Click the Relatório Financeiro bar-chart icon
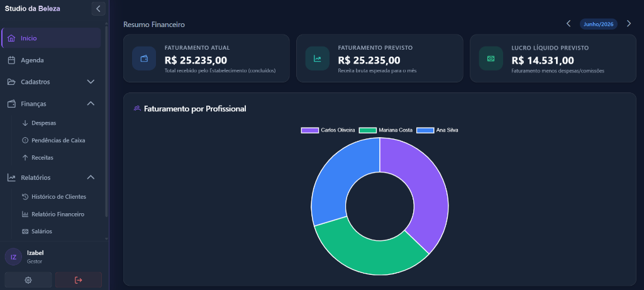This screenshot has width=644, height=290. [x=25, y=214]
